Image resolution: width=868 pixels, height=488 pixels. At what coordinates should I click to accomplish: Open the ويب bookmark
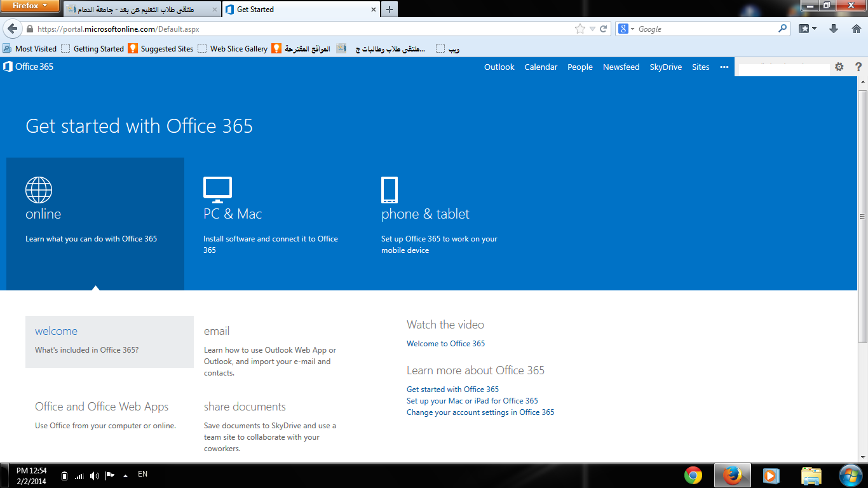pos(448,48)
